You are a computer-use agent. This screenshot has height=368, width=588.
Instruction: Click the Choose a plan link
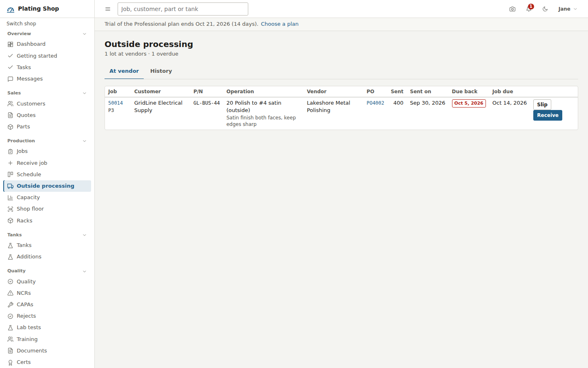(x=280, y=24)
